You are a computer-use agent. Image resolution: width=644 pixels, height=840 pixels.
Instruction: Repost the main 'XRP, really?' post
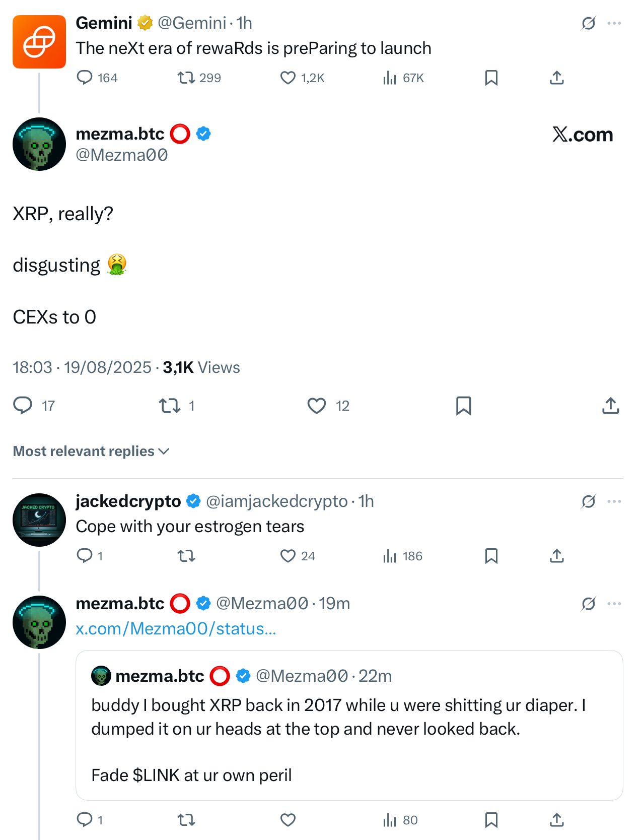pos(170,406)
